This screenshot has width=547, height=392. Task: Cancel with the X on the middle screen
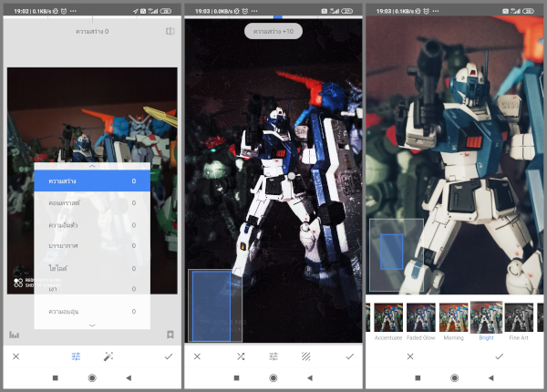point(197,356)
